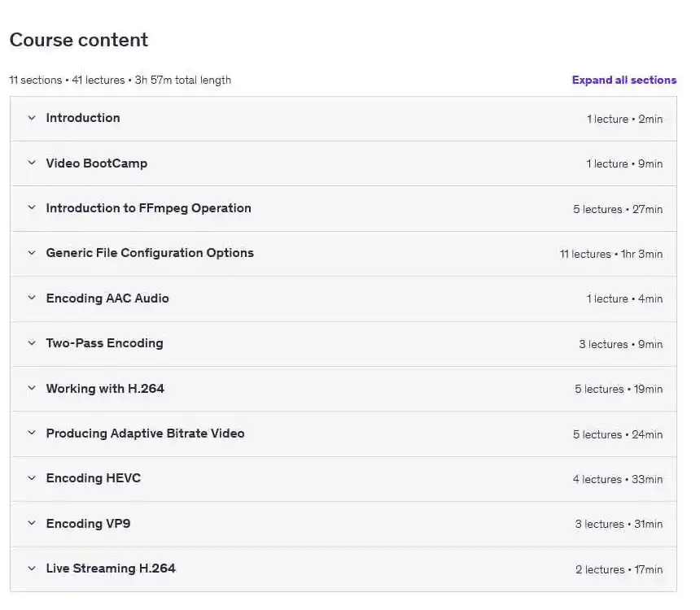Open the Two-Pass Encoding section title

click(x=104, y=343)
